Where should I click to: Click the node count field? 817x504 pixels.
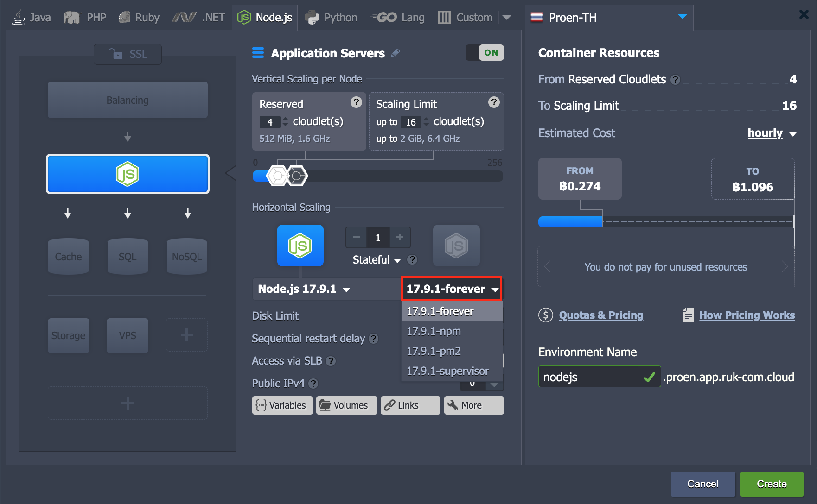[x=378, y=238]
